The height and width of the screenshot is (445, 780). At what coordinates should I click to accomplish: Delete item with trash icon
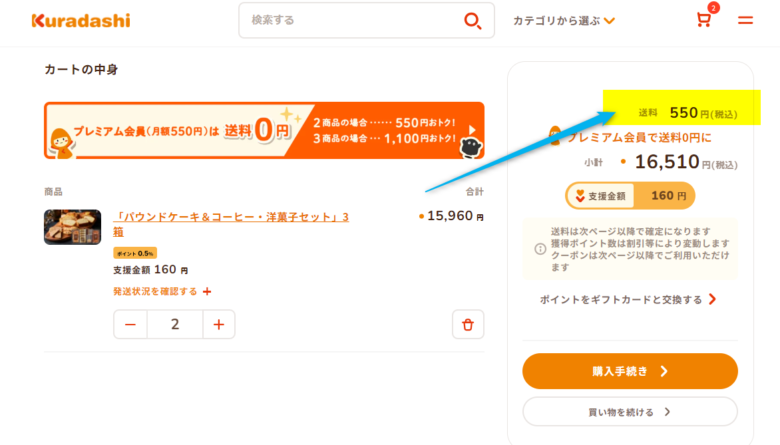pos(467,324)
